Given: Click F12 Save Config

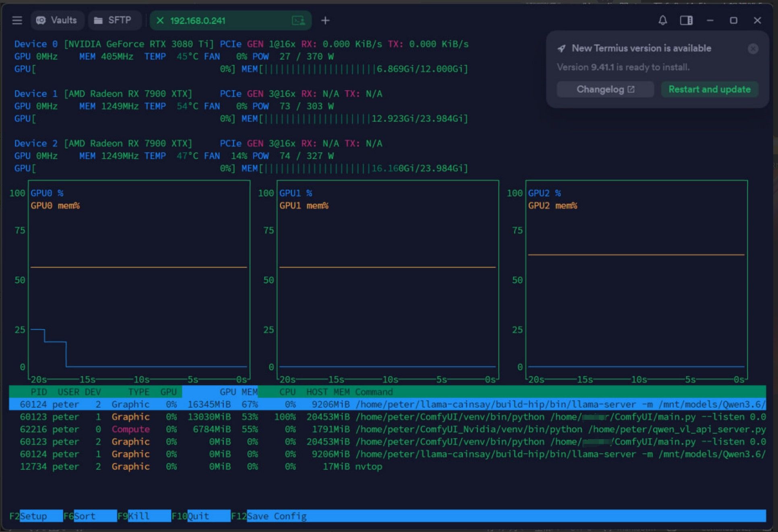Looking at the screenshot, I should 269,516.
